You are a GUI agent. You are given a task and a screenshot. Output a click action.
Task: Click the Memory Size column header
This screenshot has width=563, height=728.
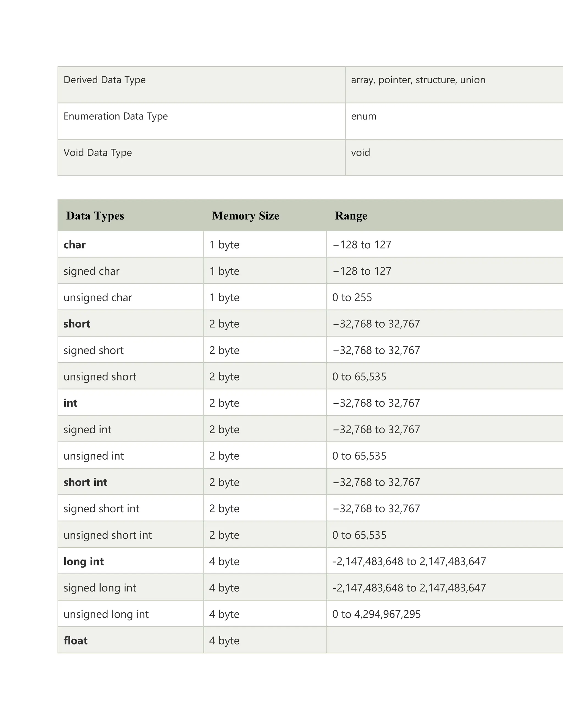(x=245, y=216)
